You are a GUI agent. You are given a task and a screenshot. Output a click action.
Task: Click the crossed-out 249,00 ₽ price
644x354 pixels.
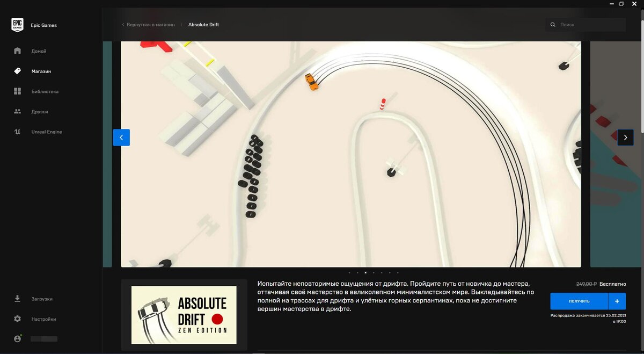coord(587,284)
